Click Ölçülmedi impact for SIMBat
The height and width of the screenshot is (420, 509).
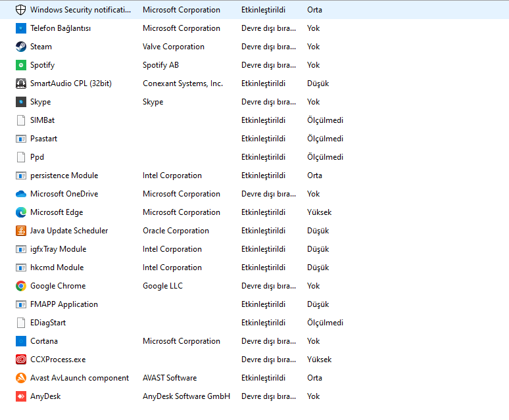(x=325, y=120)
